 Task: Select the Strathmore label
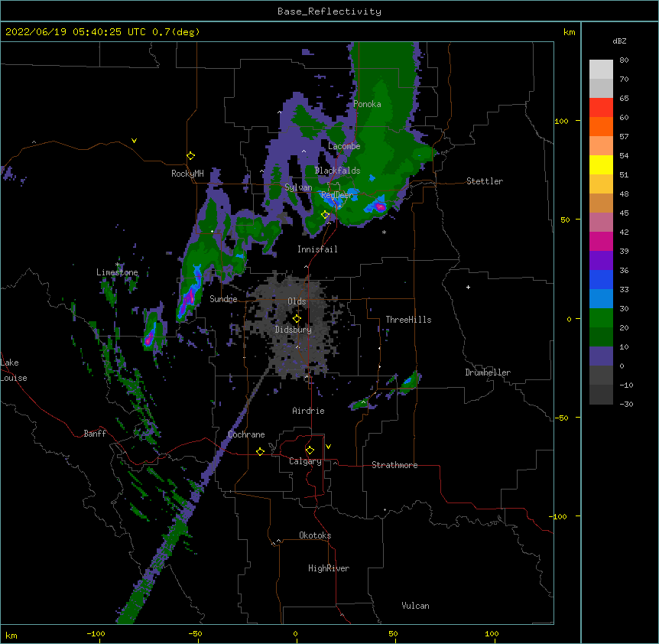click(394, 465)
